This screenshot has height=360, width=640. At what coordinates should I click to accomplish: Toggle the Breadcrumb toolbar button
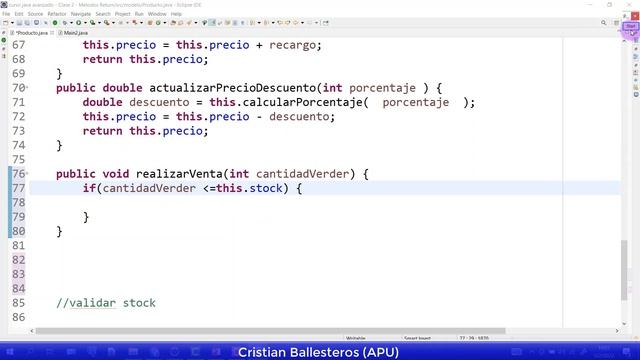tap(204, 23)
